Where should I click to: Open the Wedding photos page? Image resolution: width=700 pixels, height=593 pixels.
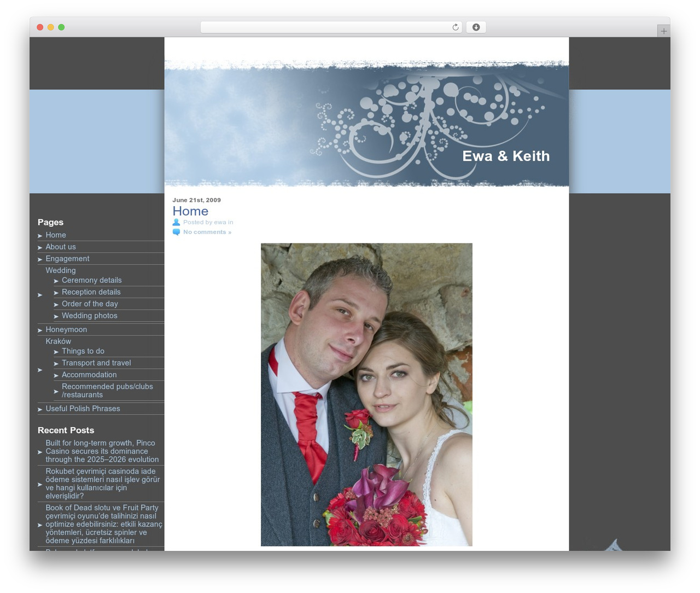[90, 316]
